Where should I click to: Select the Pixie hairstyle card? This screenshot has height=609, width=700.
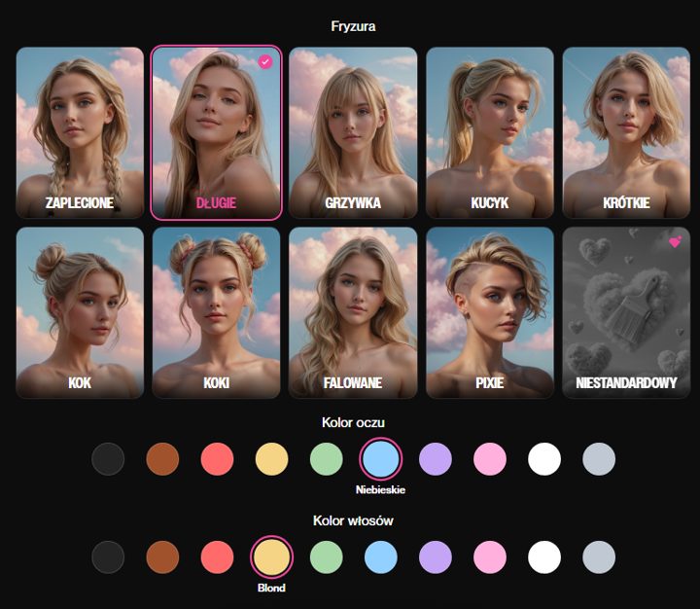click(490, 312)
